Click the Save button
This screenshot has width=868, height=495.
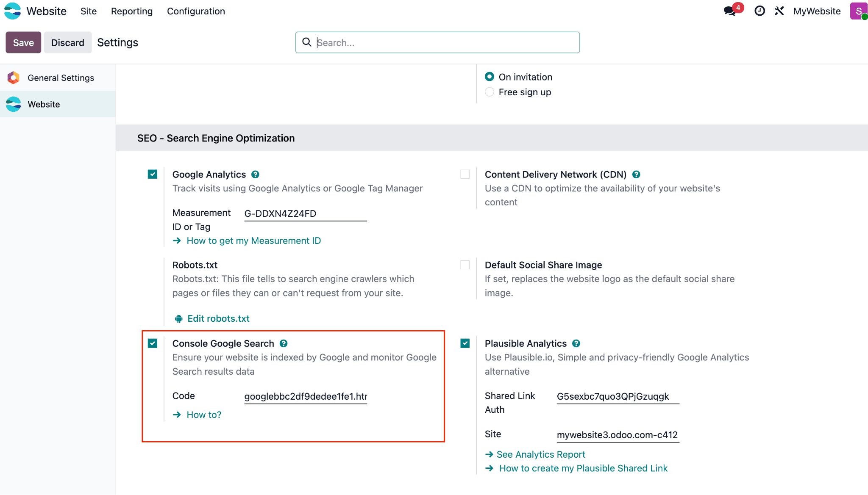tap(23, 42)
